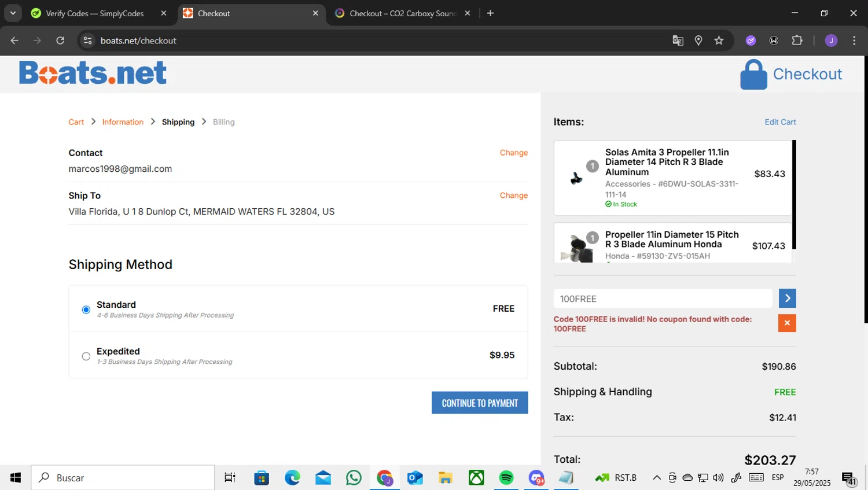Open the Google Translate page option
Viewport: 868px width, 490px height.
point(678,40)
